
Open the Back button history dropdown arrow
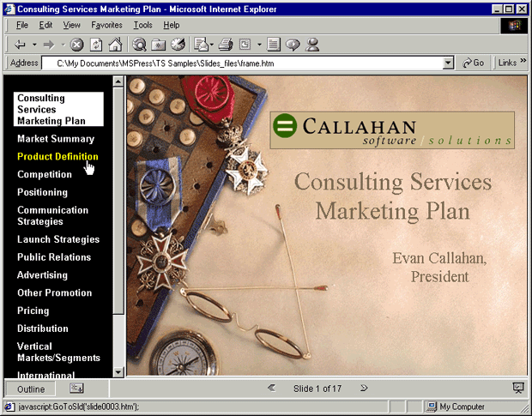click(x=34, y=44)
